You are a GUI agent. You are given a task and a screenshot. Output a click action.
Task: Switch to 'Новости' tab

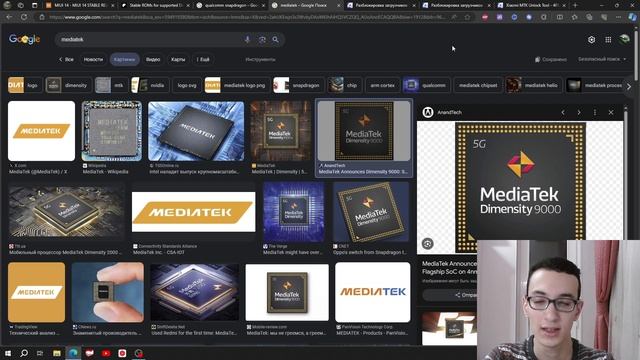[x=93, y=60]
